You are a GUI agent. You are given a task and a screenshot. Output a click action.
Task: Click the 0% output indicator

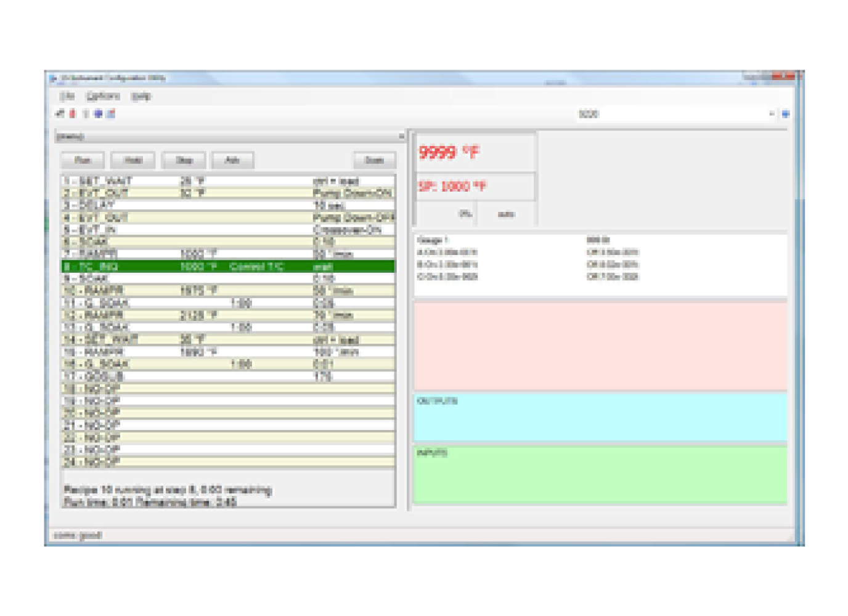(466, 214)
